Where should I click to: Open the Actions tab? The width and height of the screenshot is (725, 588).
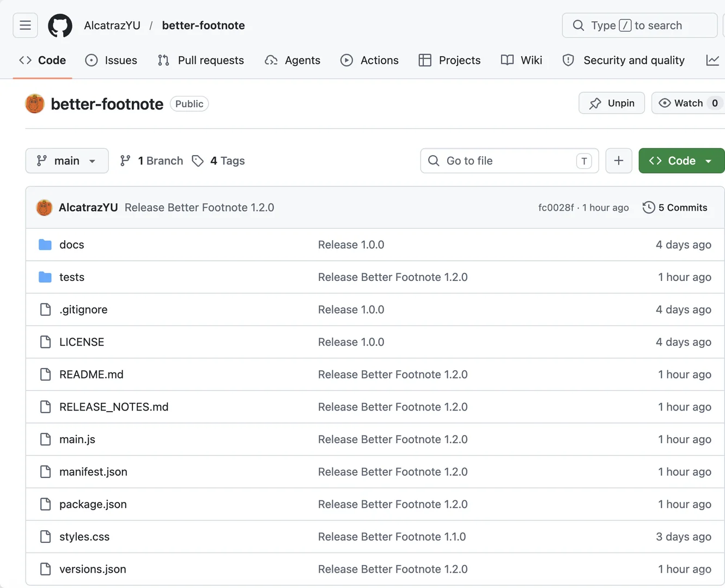coord(369,60)
